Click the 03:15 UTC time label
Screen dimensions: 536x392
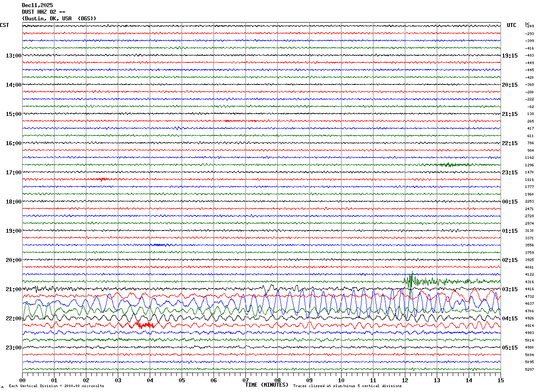509,289
